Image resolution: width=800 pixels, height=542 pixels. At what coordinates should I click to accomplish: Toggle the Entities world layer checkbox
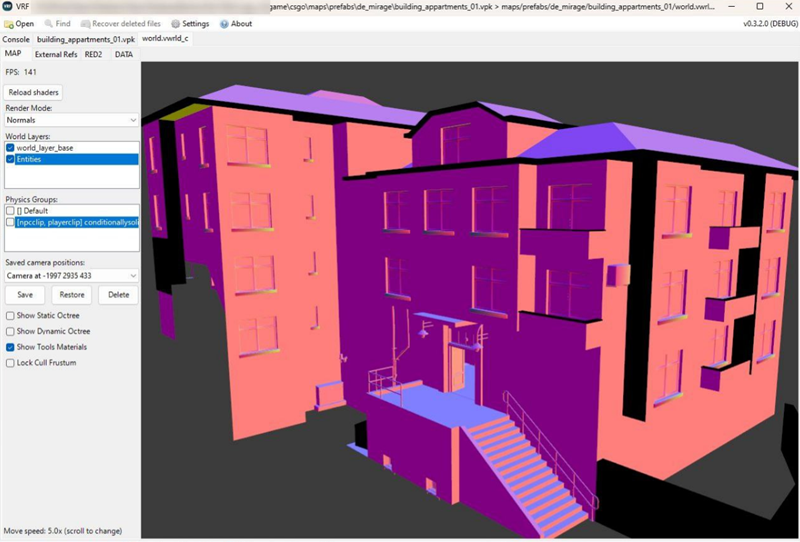click(10, 159)
